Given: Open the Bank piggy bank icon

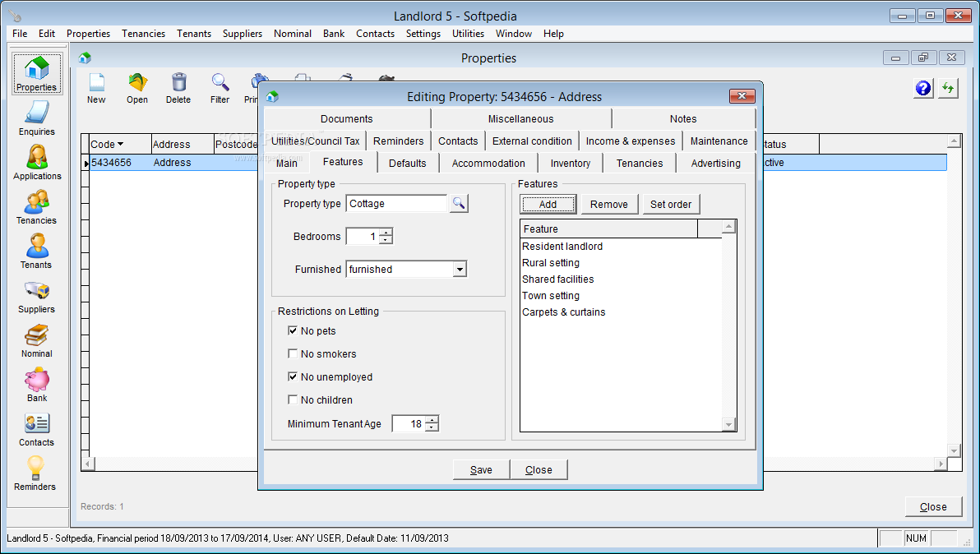Looking at the screenshot, I should pyautogui.click(x=37, y=379).
